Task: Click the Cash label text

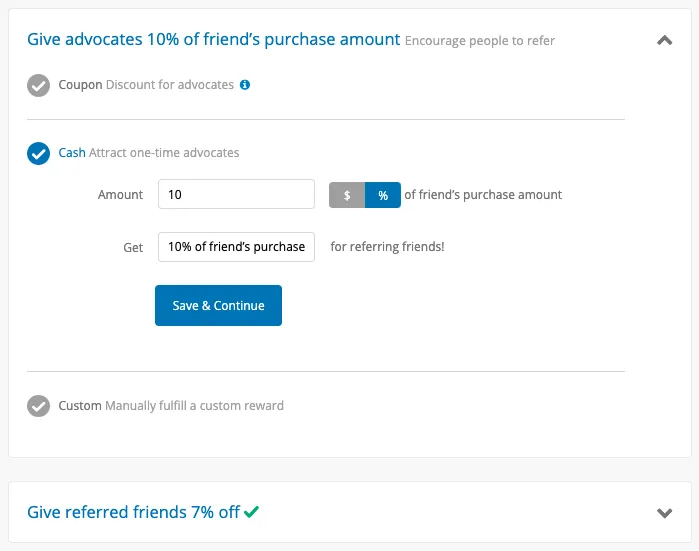Action: click(x=72, y=152)
